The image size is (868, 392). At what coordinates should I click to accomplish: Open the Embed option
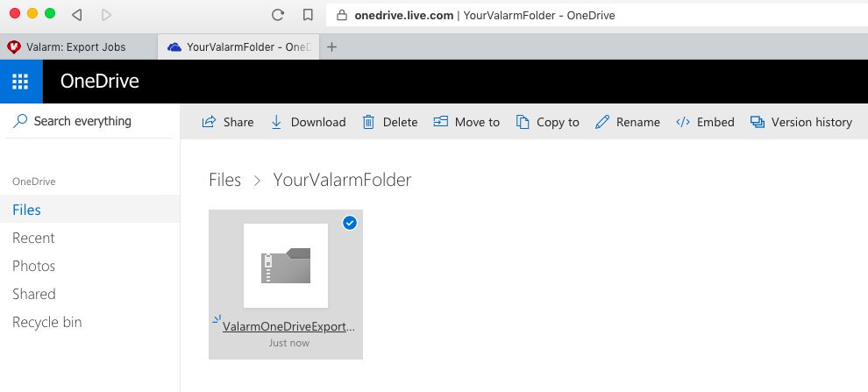(705, 123)
